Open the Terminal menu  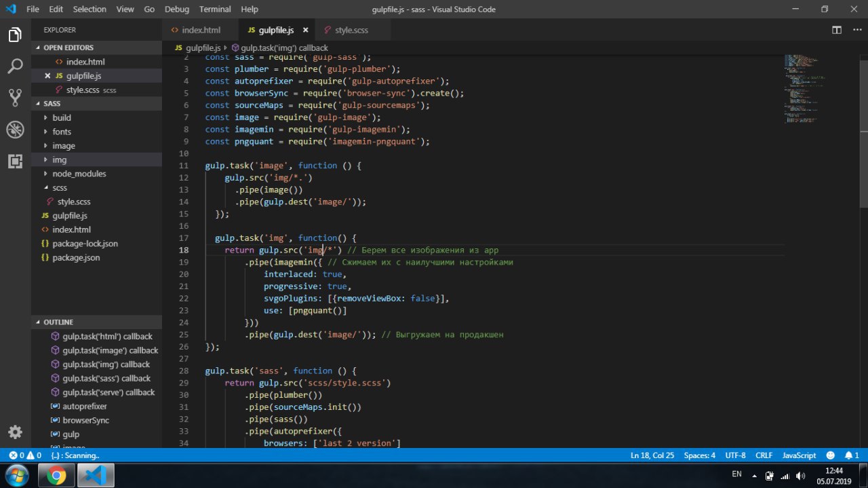tap(214, 10)
